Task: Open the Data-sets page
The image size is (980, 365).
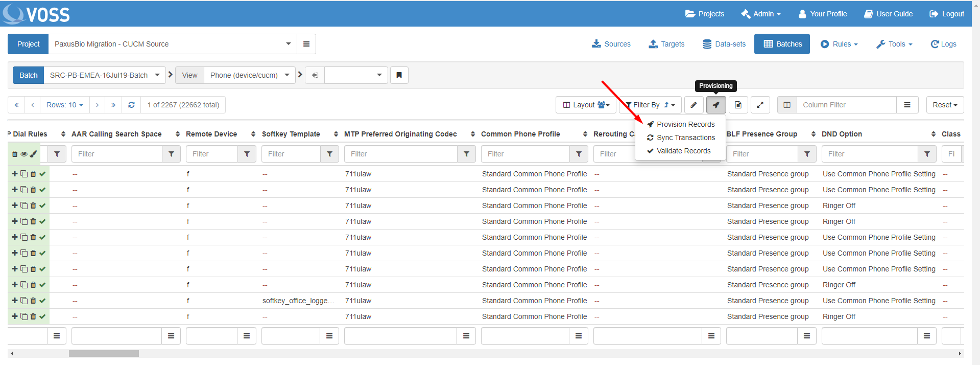Action: pos(724,44)
